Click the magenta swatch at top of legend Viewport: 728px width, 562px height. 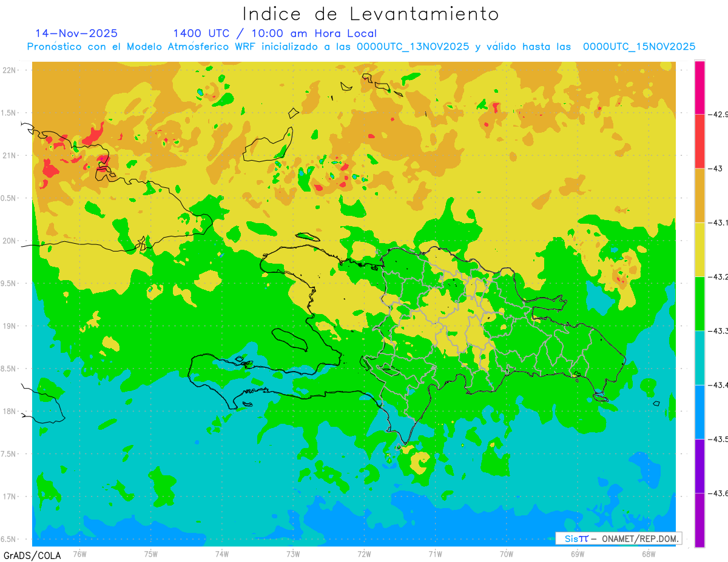(699, 87)
